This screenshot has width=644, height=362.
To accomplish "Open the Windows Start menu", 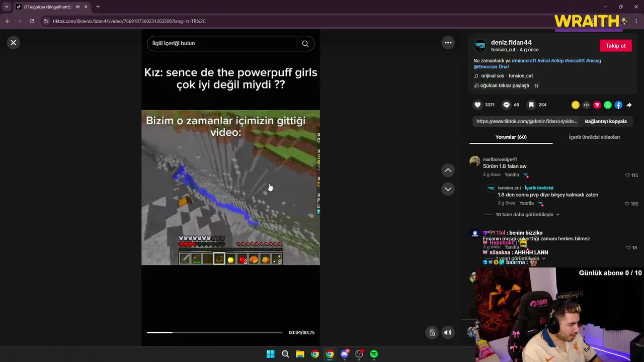I will point(270,354).
